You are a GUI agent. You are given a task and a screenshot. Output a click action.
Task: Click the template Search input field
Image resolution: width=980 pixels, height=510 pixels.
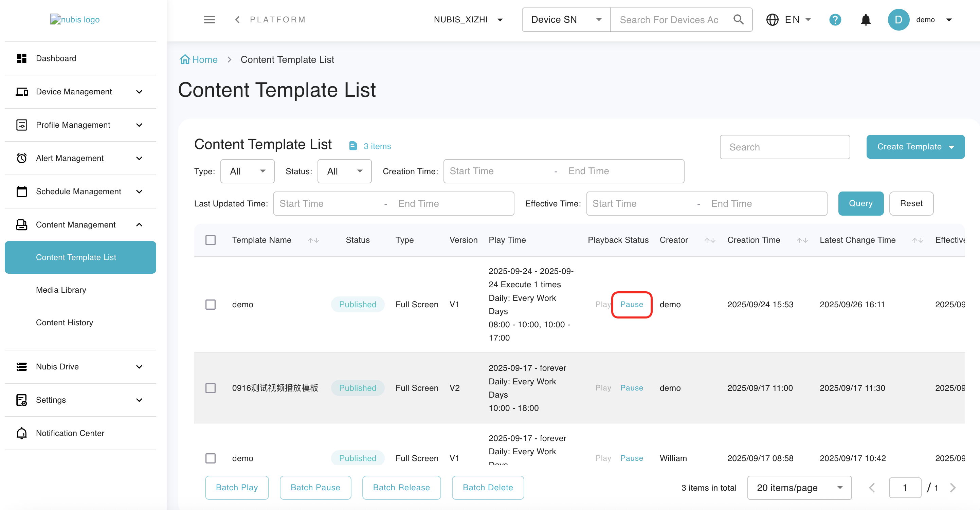[784, 147]
